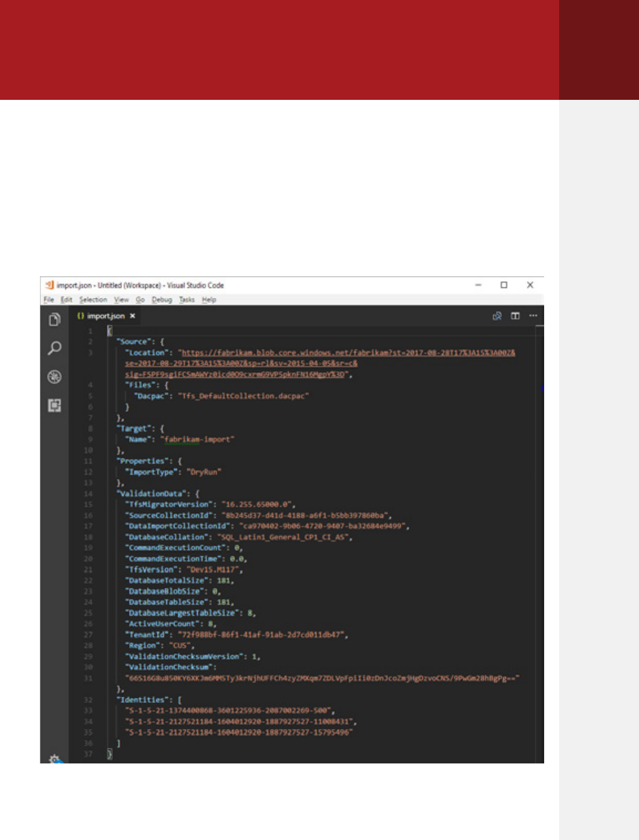Screen dimensions: 639x840
Task: Open the editor More Actions ellipsis
Action: point(533,316)
